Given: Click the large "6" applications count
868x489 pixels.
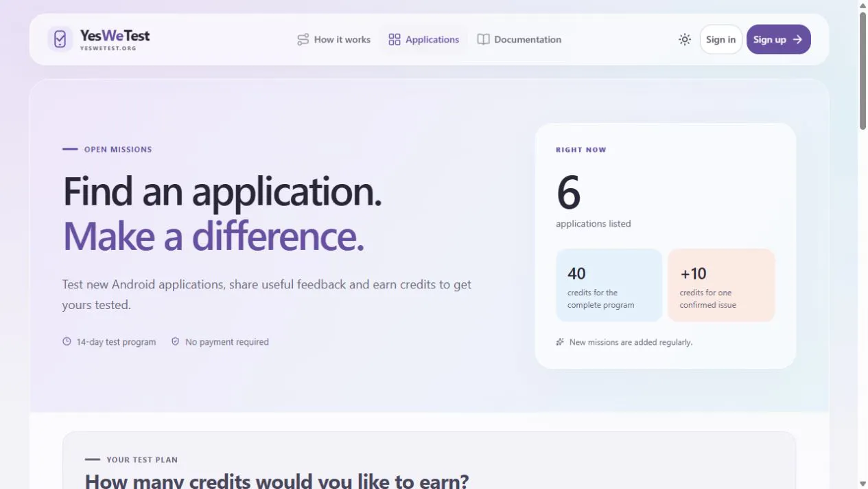Looking at the screenshot, I should [x=568, y=193].
